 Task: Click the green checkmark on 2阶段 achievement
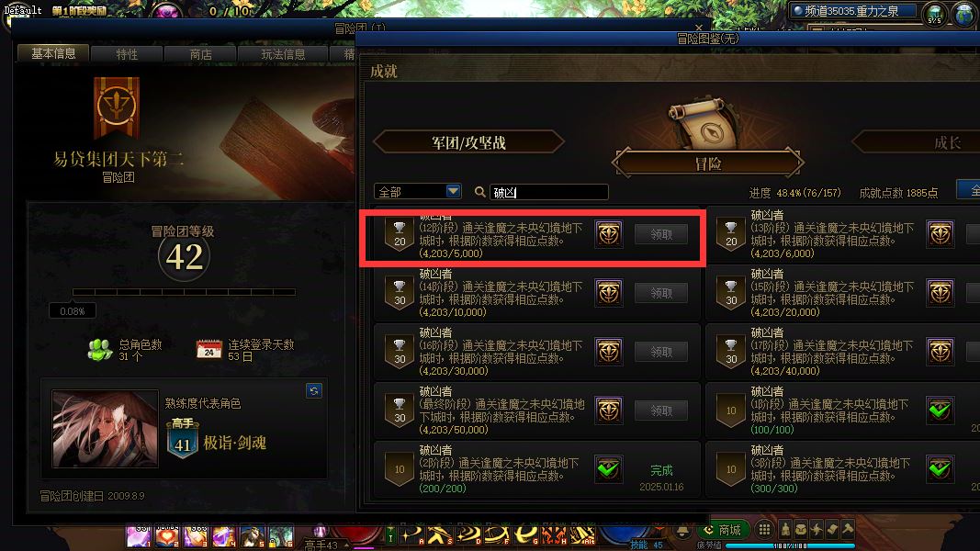click(x=609, y=469)
